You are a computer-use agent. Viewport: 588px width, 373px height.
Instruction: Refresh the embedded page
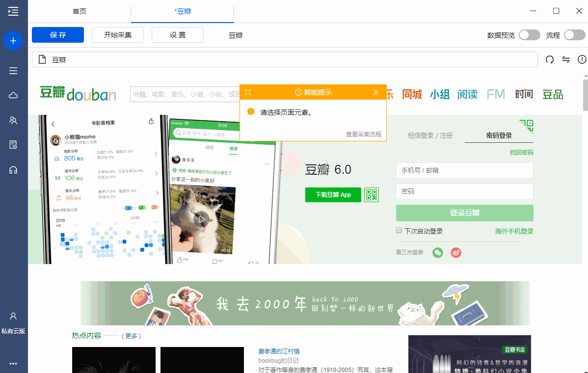550,59
